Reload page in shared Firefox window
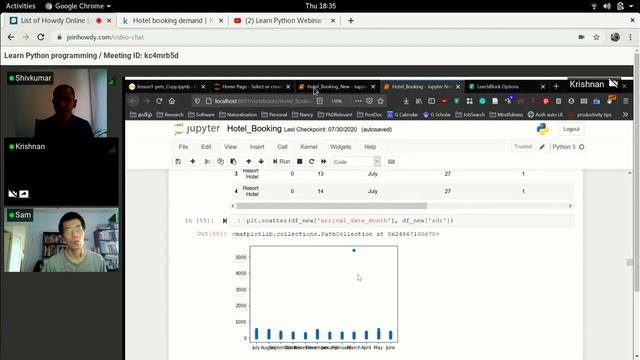The height and width of the screenshot is (360, 640). pyautogui.click(x=159, y=101)
